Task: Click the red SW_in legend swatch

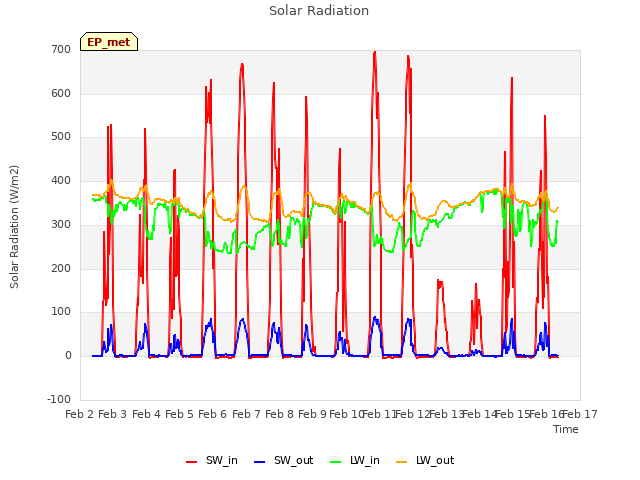Action: (x=191, y=462)
